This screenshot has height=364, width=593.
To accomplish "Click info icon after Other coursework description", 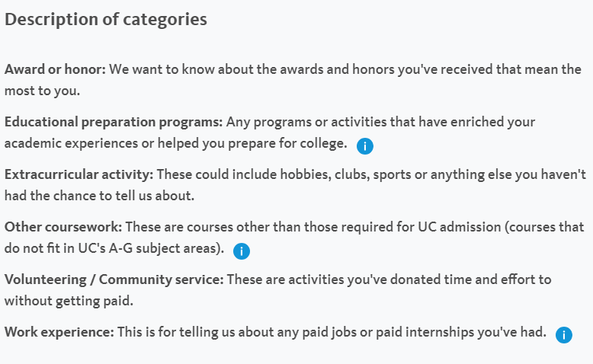I will pos(242,251).
